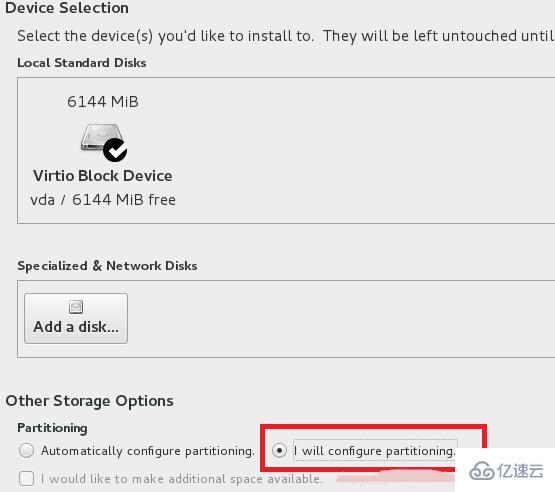Click the Device Selection title
Image resolution: width=555 pixels, height=492 pixels.
coord(67,8)
